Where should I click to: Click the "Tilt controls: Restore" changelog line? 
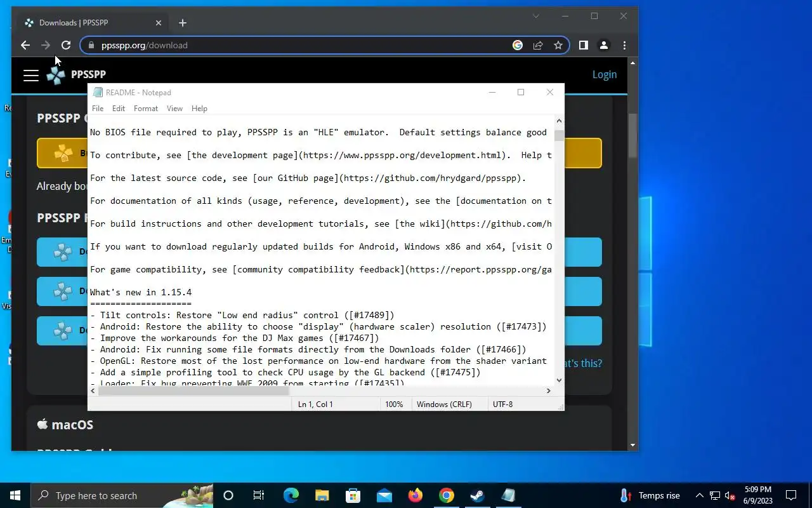pos(242,315)
